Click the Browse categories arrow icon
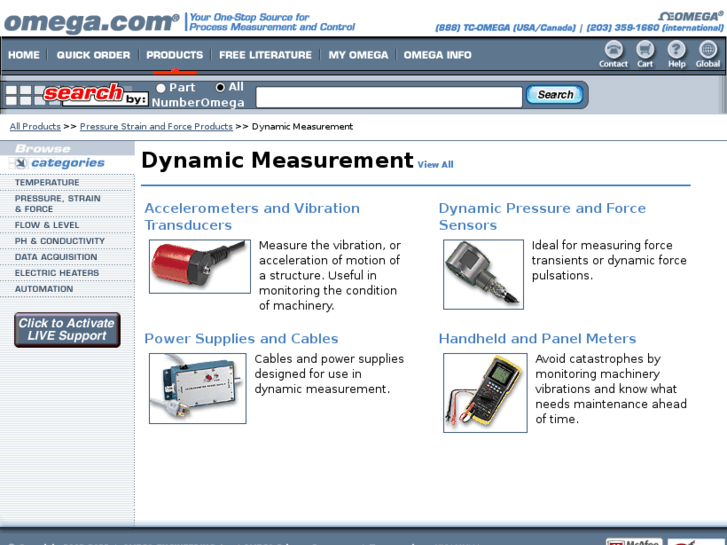The width and height of the screenshot is (727, 545). (x=21, y=163)
